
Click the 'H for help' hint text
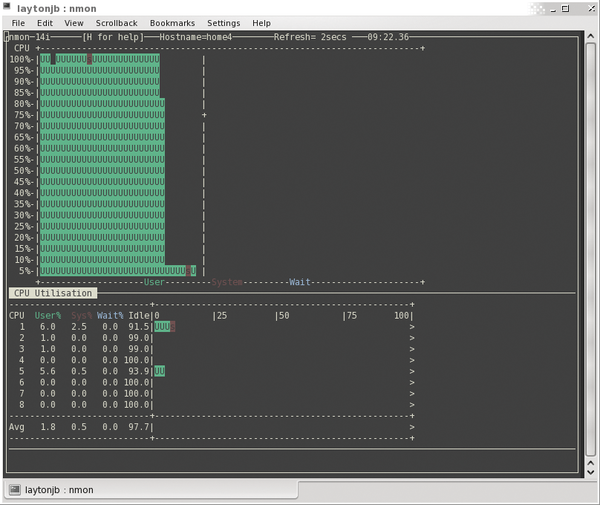pyautogui.click(x=113, y=37)
